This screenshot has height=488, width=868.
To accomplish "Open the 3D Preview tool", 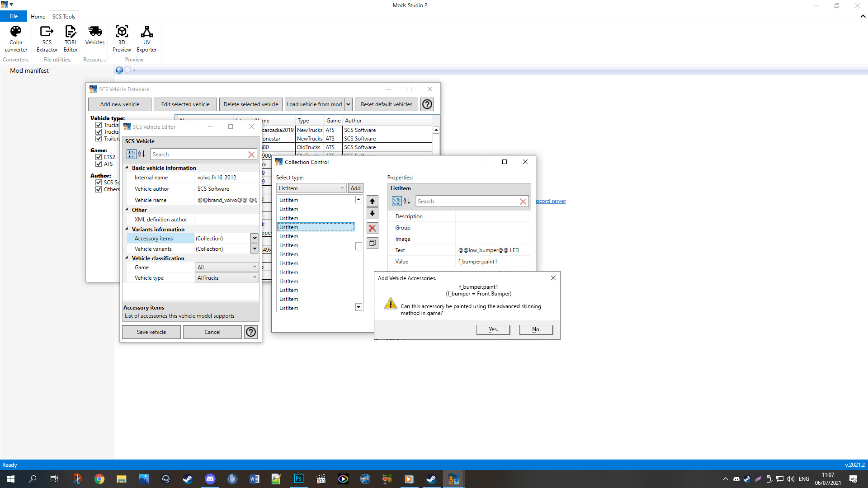I will 122,38.
